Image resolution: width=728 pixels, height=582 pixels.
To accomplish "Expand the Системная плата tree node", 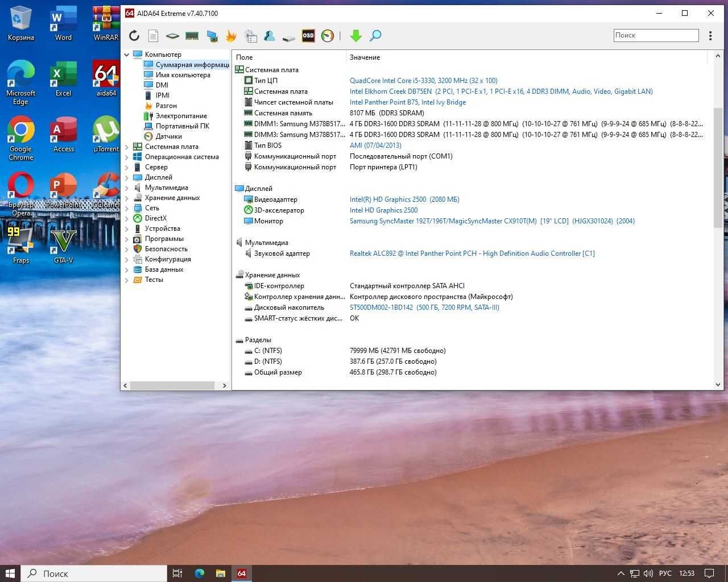I will [x=127, y=147].
